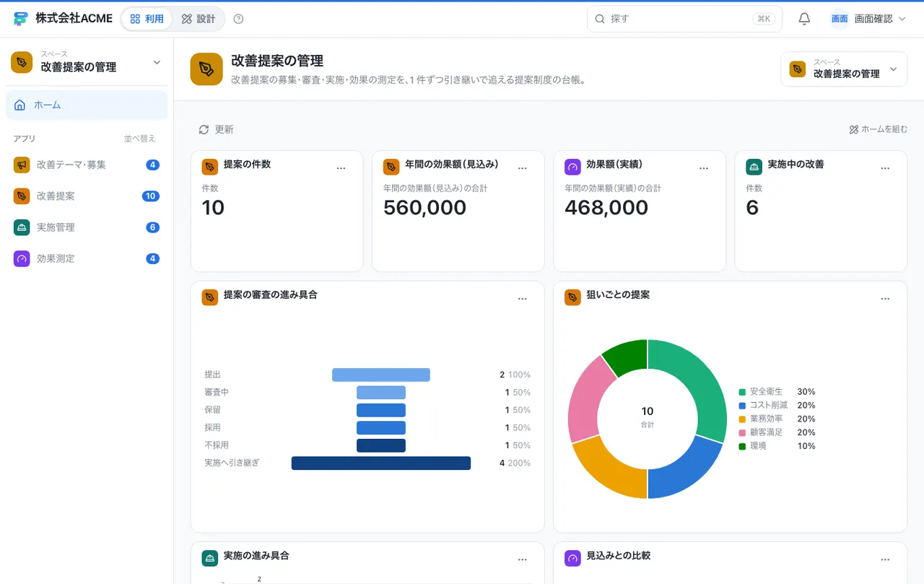Click the pink 顧客満足 legend swatch

742,432
